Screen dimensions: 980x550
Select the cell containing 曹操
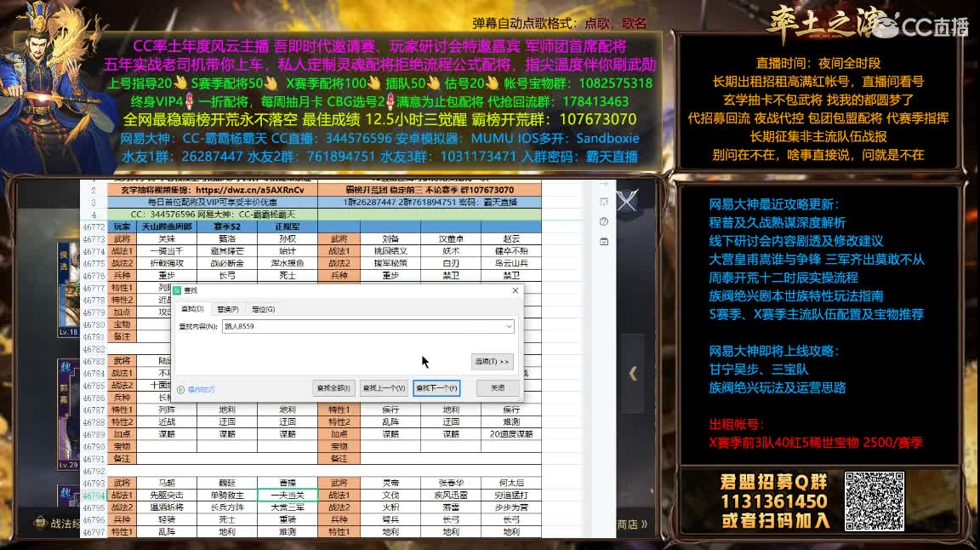pos(288,483)
